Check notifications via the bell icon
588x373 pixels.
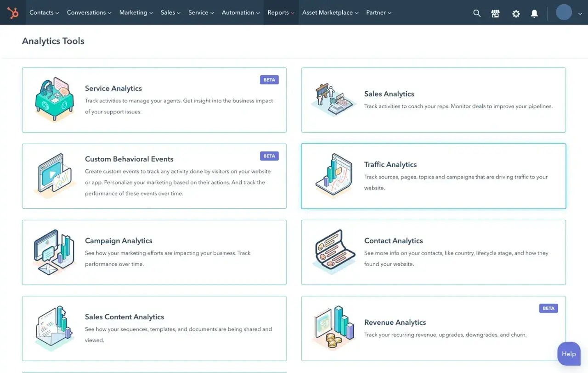[534, 13]
